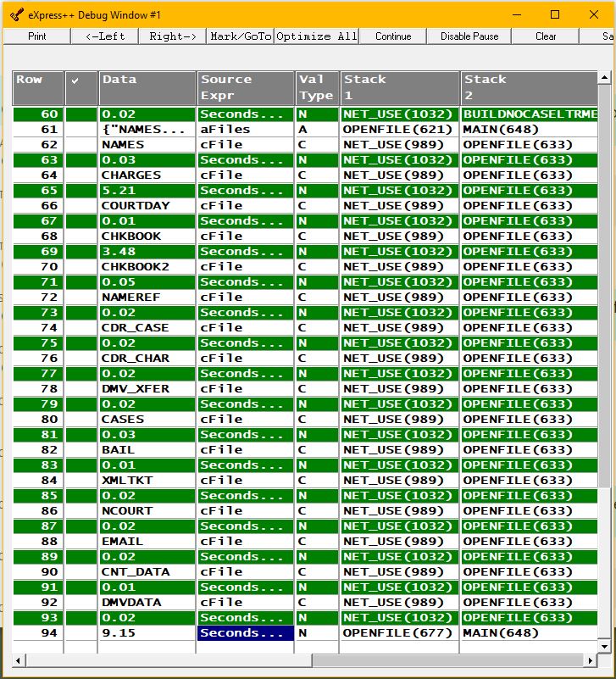Click the <-Left button
The image size is (616, 679).
pyautogui.click(x=105, y=36)
